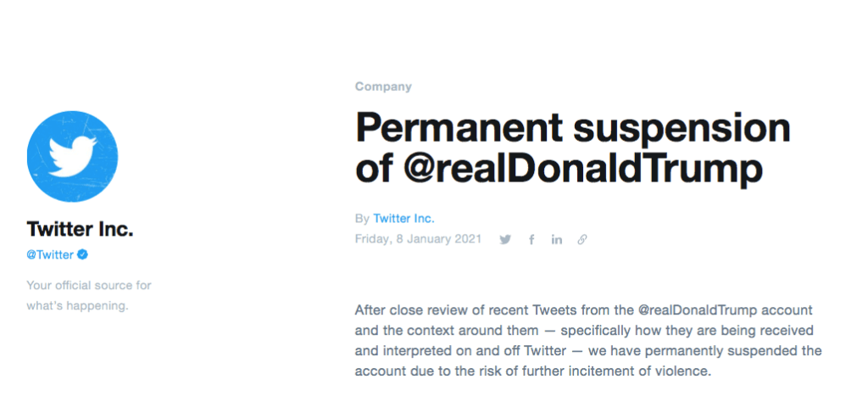The image size is (868, 396).
Task: Click 'what's happening.' in sidebar description
Action: pos(77,306)
